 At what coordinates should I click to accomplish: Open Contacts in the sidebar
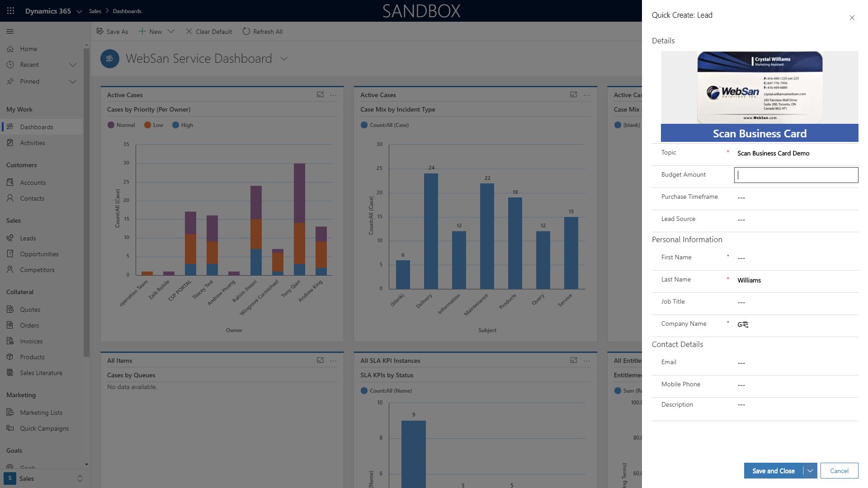(x=42, y=198)
